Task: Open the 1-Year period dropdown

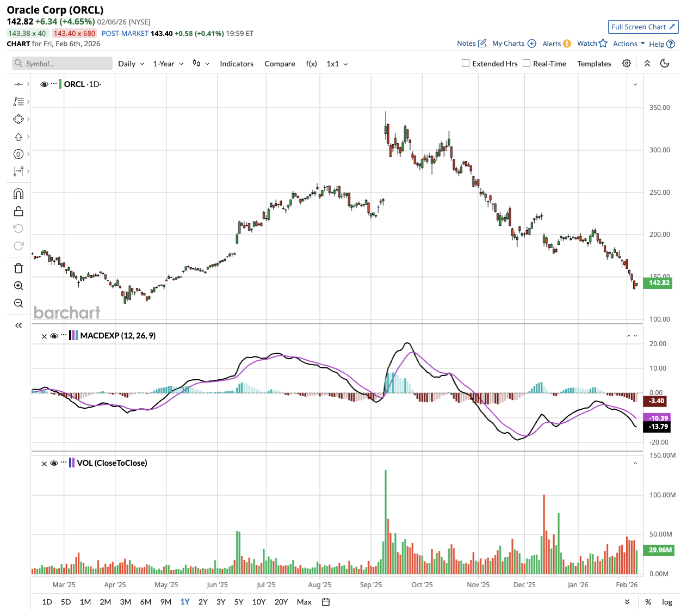Action: pyautogui.click(x=168, y=64)
